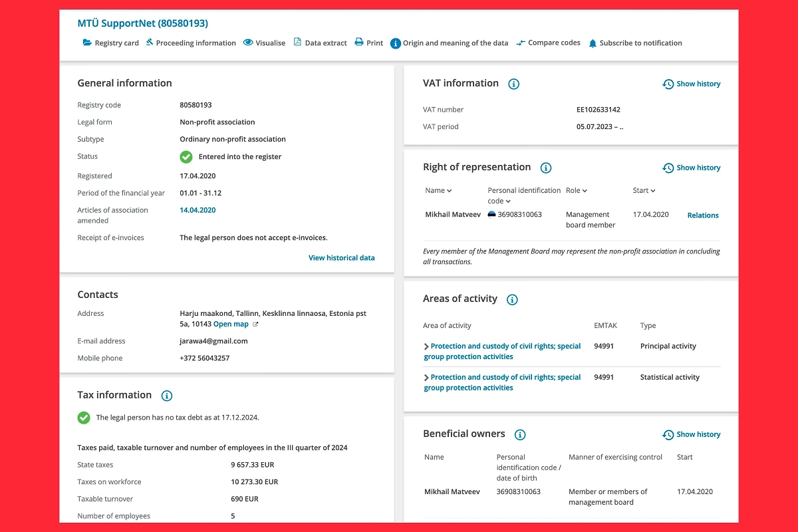
Task: Click info icon next to VAT information
Action: [513, 84]
